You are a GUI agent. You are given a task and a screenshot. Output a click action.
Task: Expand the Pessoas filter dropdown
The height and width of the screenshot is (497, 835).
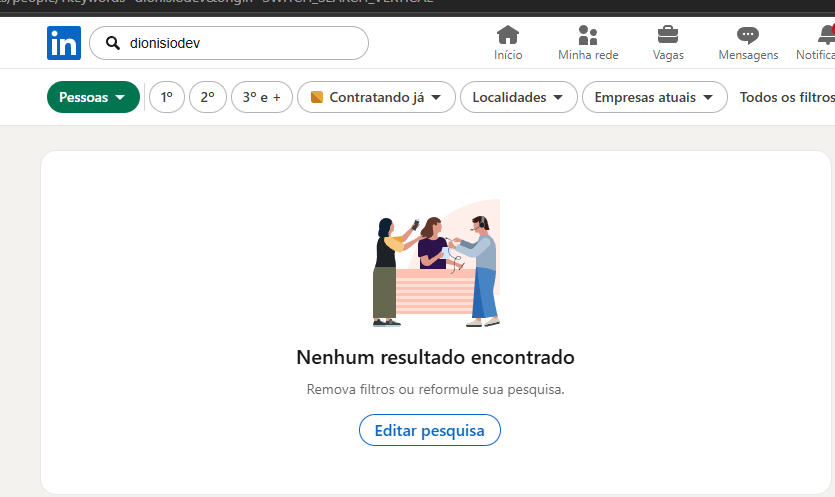93,97
